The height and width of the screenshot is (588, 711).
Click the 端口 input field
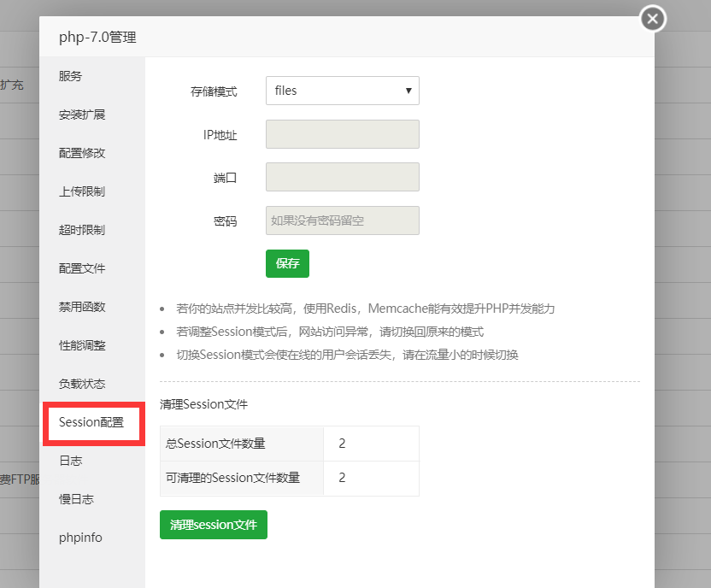[343, 177]
